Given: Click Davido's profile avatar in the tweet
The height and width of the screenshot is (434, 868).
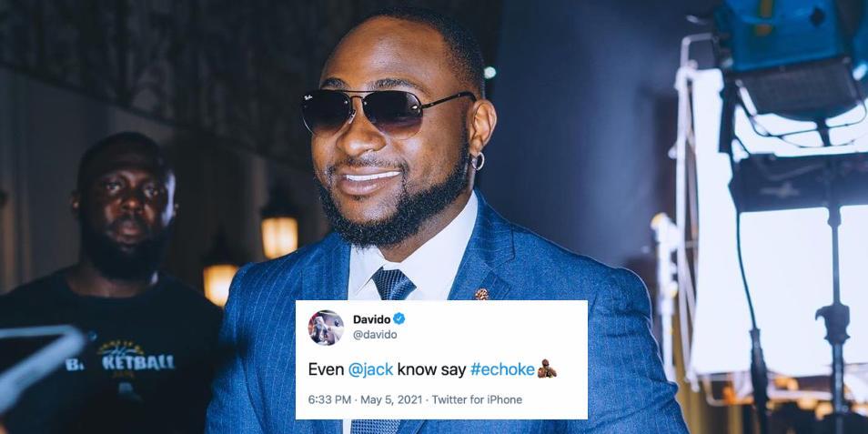Looking at the screenshot, I should [x=326, y=328].
